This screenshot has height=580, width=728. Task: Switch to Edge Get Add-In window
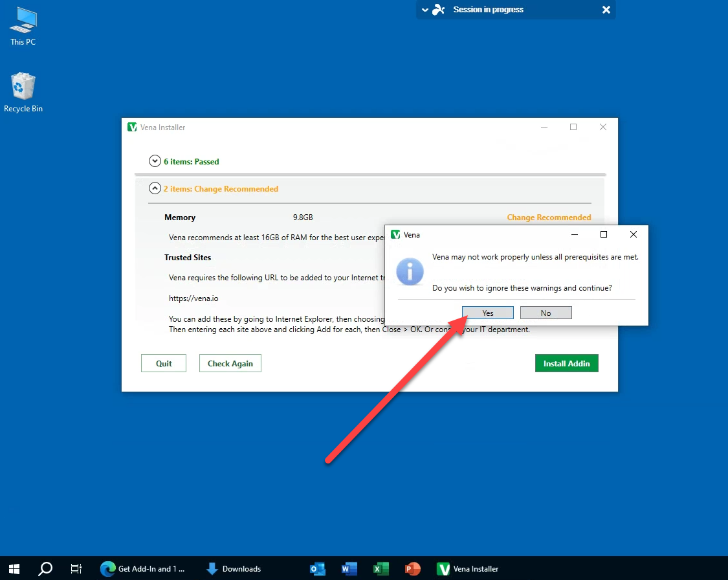point(143,568)
